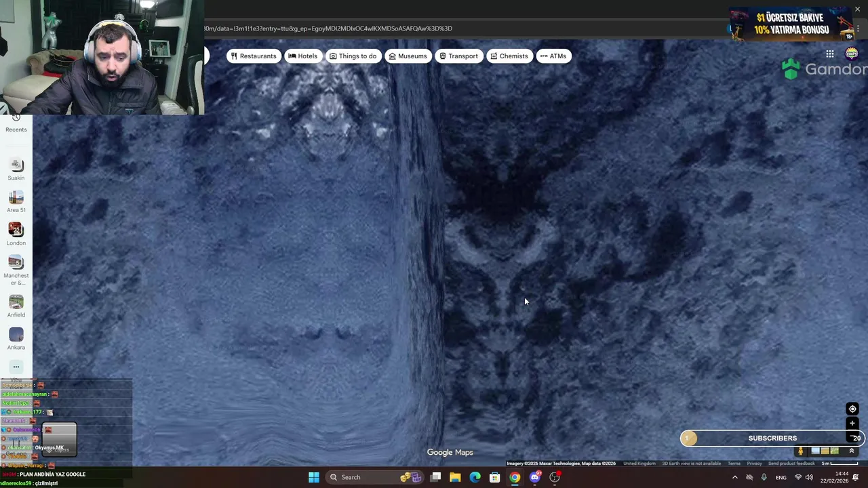Open the London recent place
This screenshot has width=868, height=488.
(x=16, y=235)
